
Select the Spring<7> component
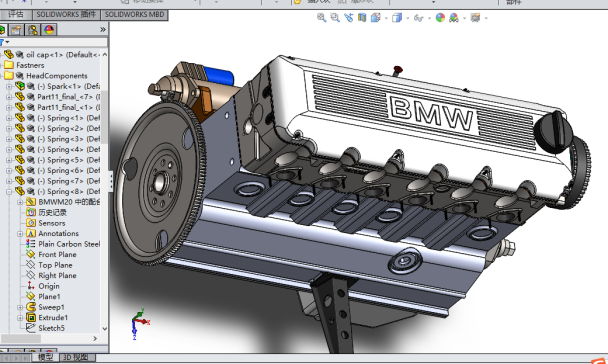coord(69,181)
